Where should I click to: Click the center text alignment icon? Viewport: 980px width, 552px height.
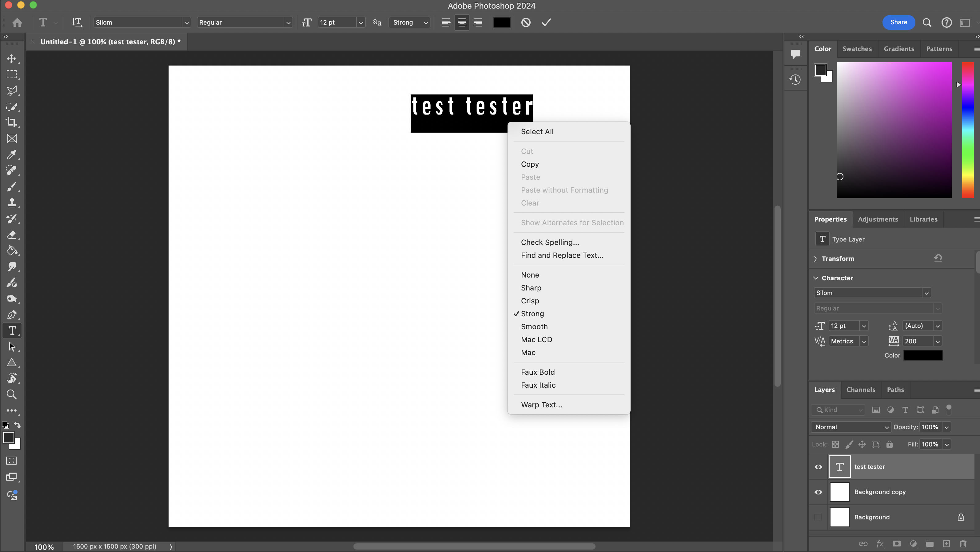[x=461, y=22]
